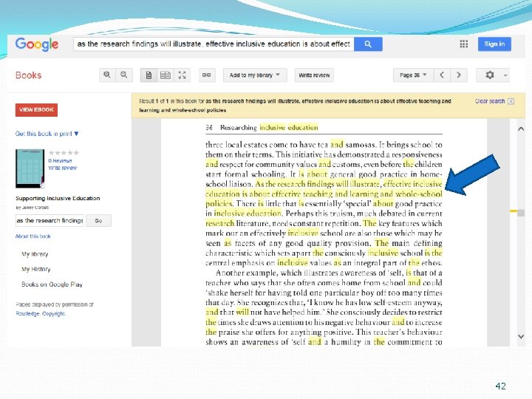Image resolution: width=532 pixels, height=399 pixels.
Task: Click the scroll up arrow
Action: 521,129
